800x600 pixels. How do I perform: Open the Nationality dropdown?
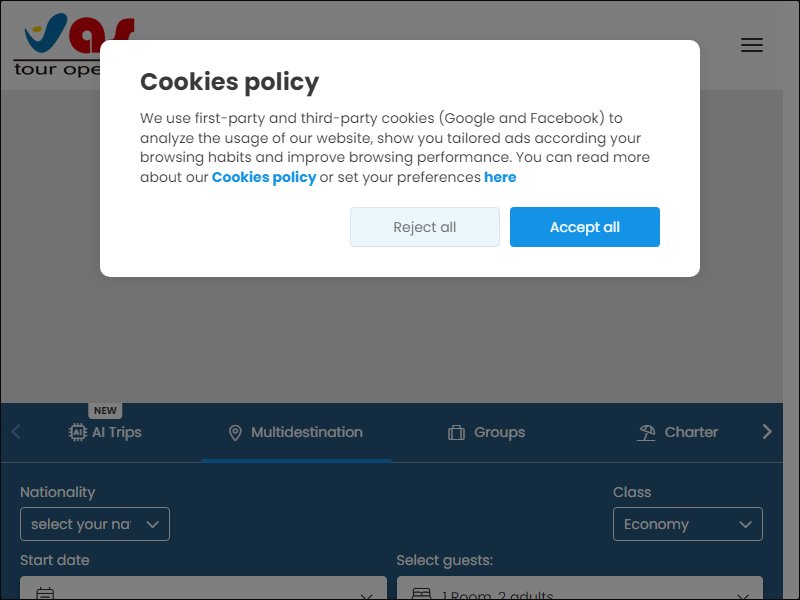pos(95,524)
